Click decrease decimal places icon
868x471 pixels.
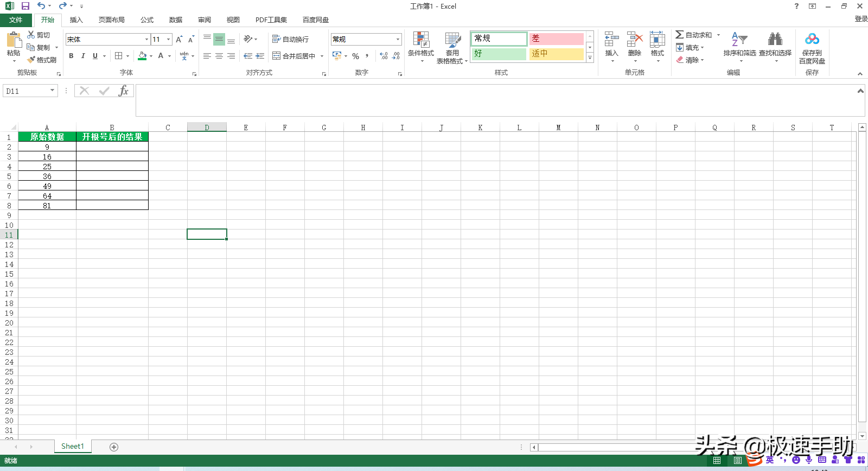pyautogui.click(x=396, y=56)
